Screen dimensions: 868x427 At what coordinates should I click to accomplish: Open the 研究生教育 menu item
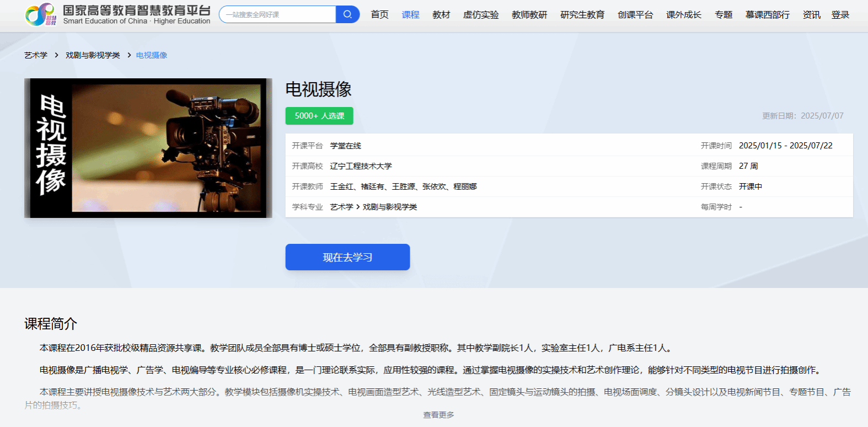582,15
